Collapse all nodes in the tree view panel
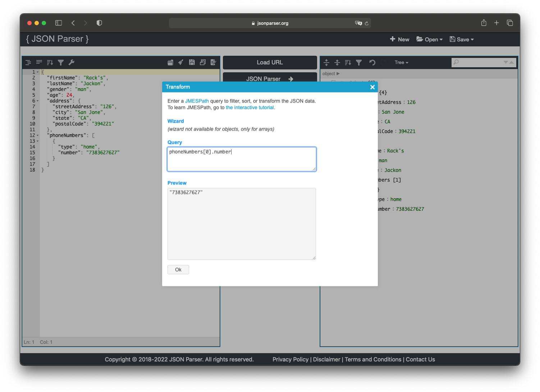The image size is (540, 392). [337, 62]
